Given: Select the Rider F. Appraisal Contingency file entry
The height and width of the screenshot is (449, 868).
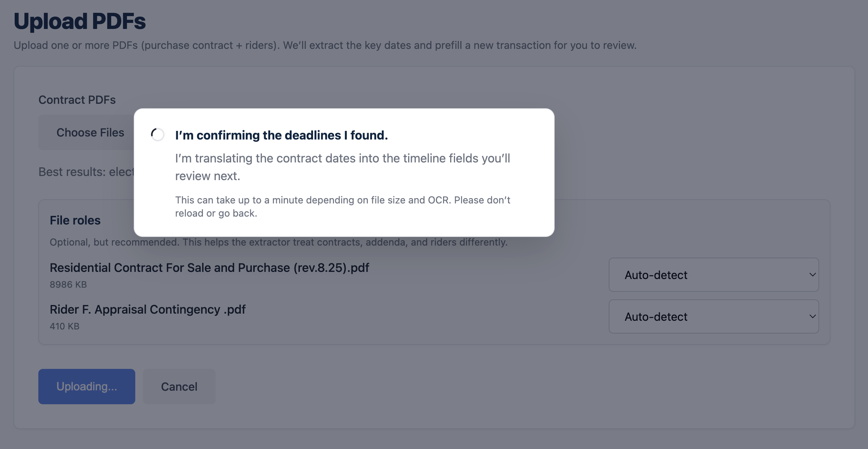Looking at the screenshot, I should coord(148,309).
